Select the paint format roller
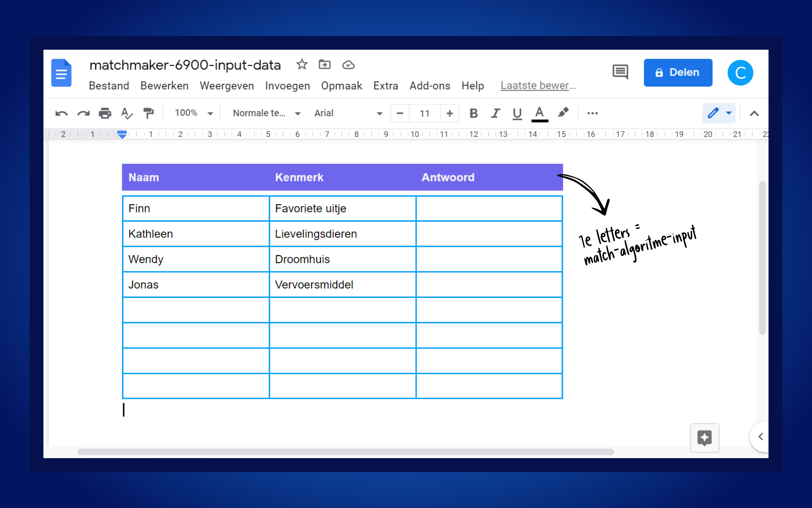812x508 pixels. coord(148,114)
